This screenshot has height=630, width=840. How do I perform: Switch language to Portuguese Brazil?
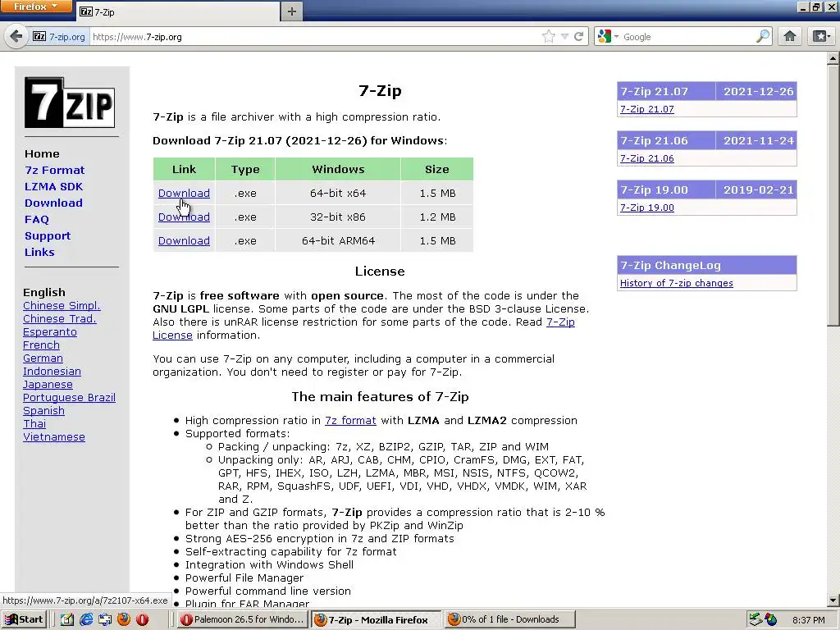click(69, 398)
